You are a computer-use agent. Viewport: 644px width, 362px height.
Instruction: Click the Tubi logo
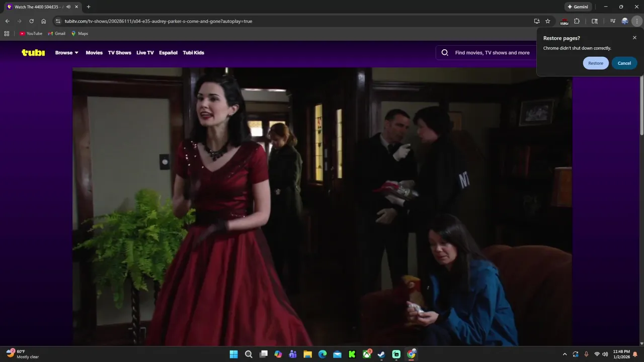point(33,52)
